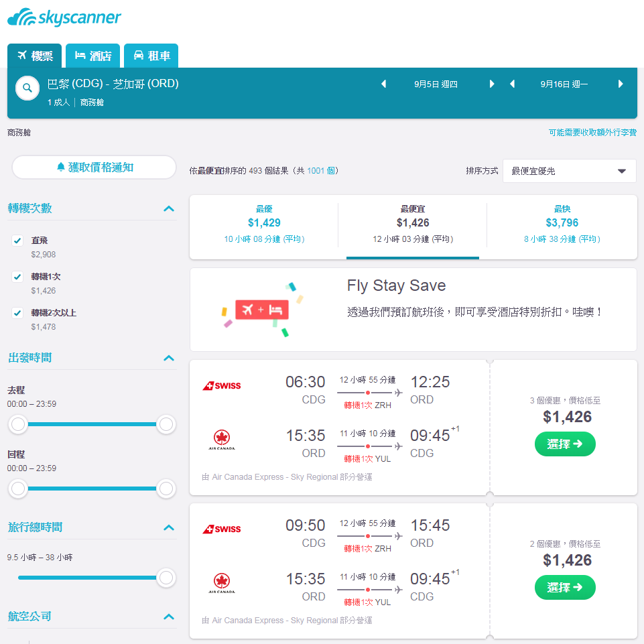Screen dimensions: 644x644
Task: Switch to the 租車 car rental tab
Action: pyautogui.click(x=151, y=56)
